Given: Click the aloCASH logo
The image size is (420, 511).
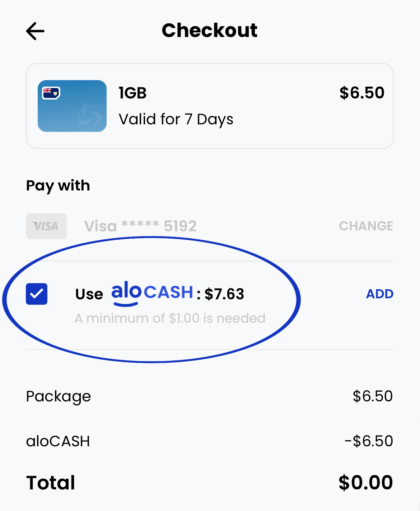Looking at the screenshot, I should click(x=152, y=292).
